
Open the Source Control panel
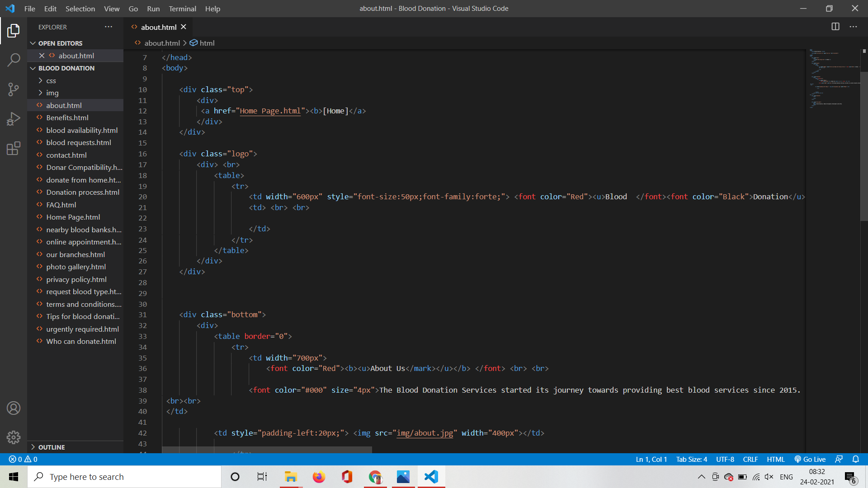point(14,89)
